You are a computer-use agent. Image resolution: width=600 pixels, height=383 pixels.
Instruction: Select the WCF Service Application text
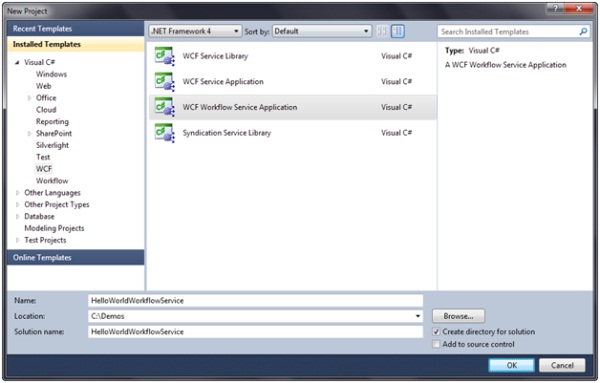coord(223,82)
